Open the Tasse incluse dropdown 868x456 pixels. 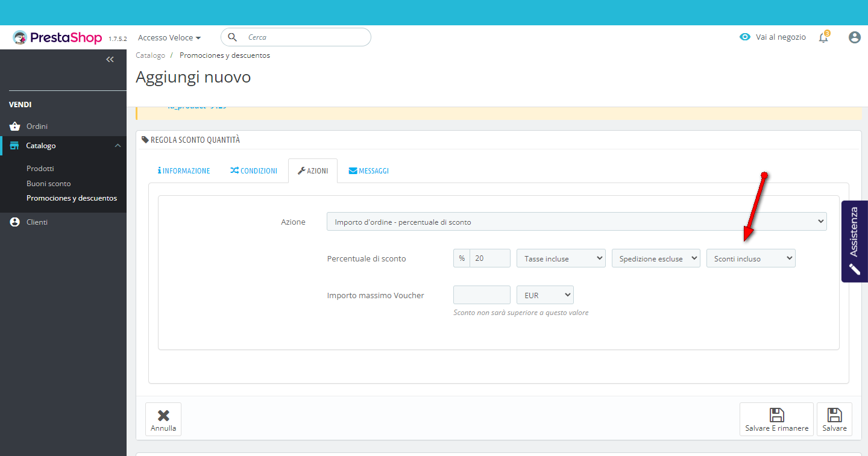(561, 258)
